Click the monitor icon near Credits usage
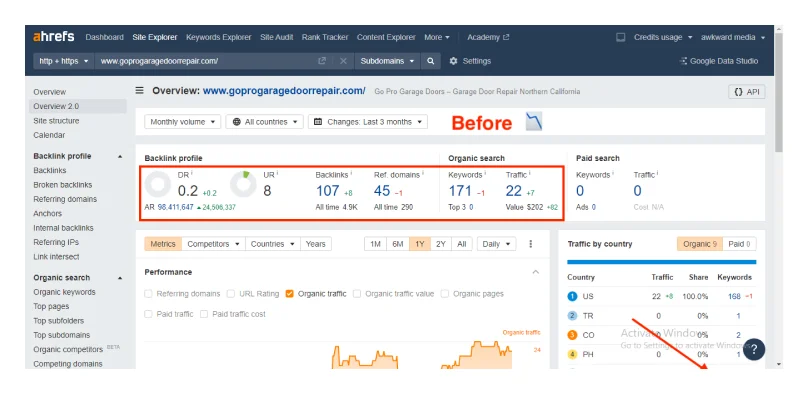Viewport: 808px width, 394px height. coord(620,37)
